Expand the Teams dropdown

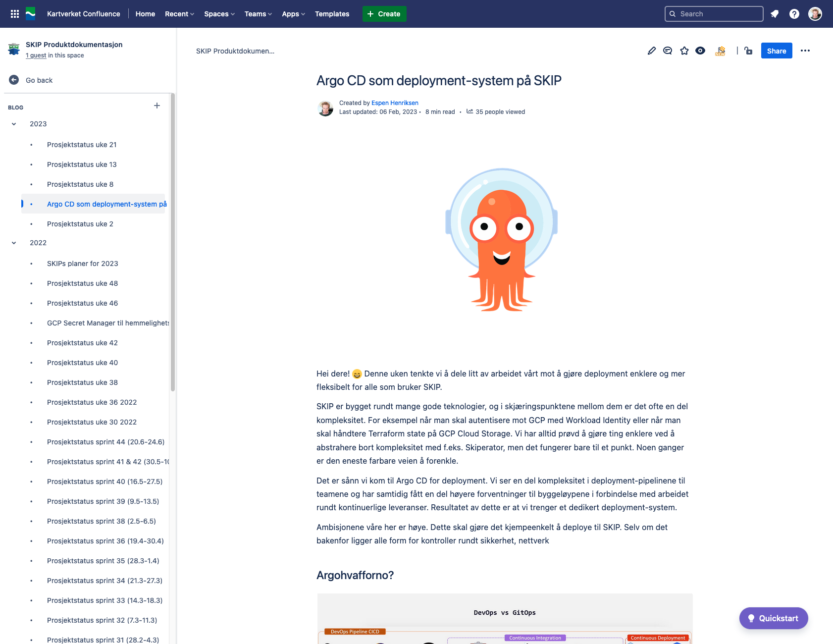[x=258, y=14]
